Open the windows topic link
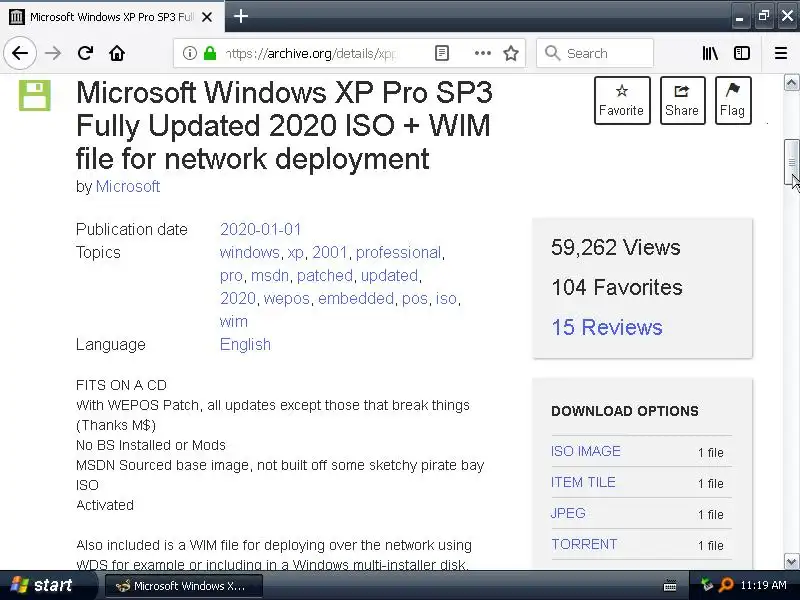Viewport: 800px width, 600px height. pyautogui.click(x=249, y=253)
